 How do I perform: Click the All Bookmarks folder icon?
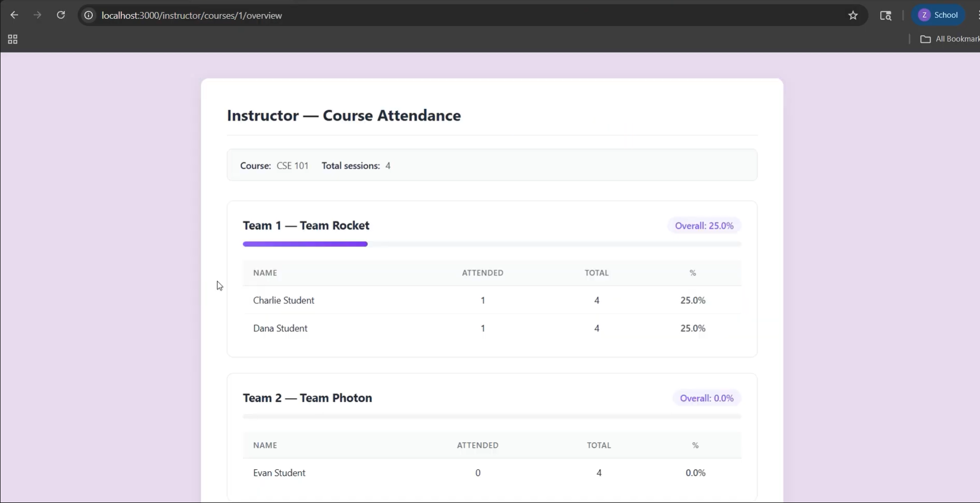[926, 39]
